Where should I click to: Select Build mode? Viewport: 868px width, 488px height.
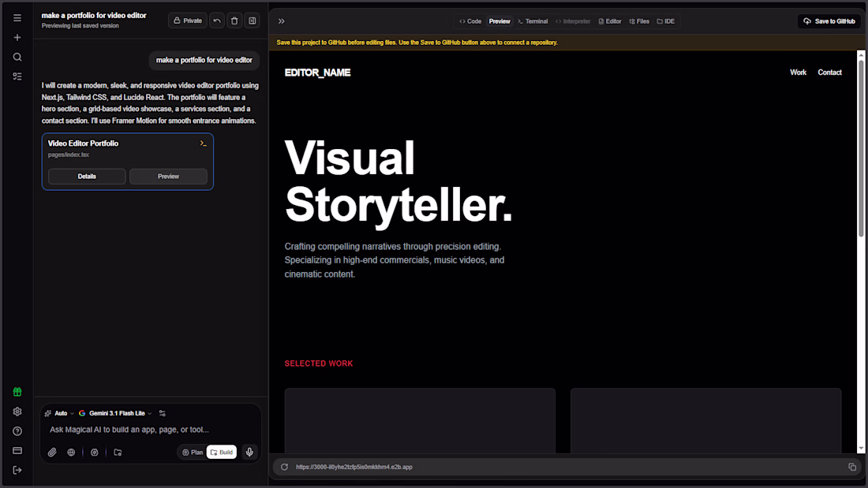click(x=222, y=452)
